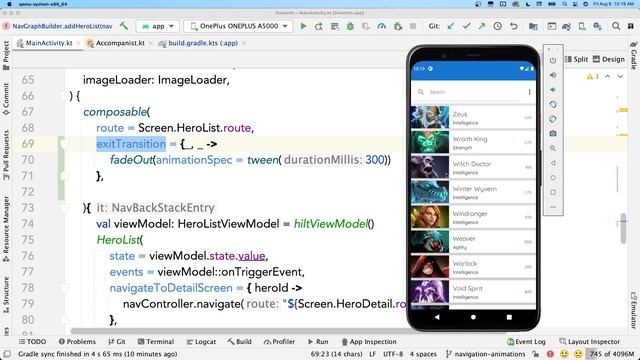640x360 pixels.
Task: Click emulator power button
Action: [x=553, y=60]
